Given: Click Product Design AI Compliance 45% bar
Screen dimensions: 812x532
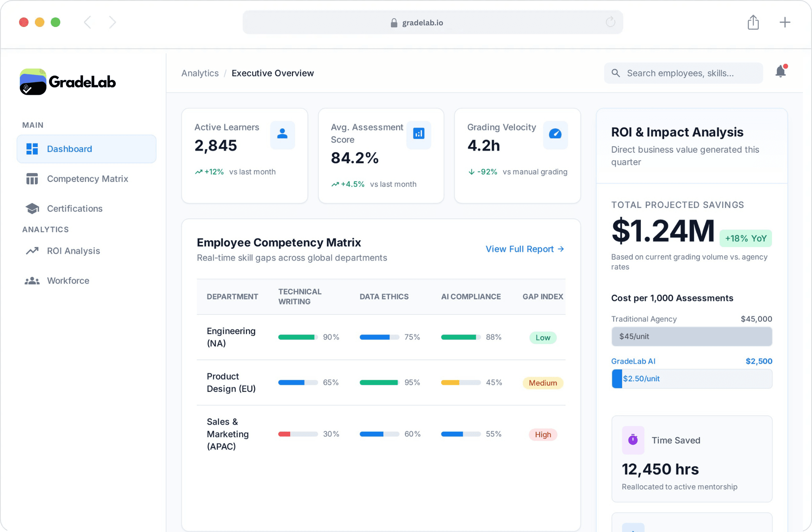Looking at the screenshot, I should coord(461,383).
